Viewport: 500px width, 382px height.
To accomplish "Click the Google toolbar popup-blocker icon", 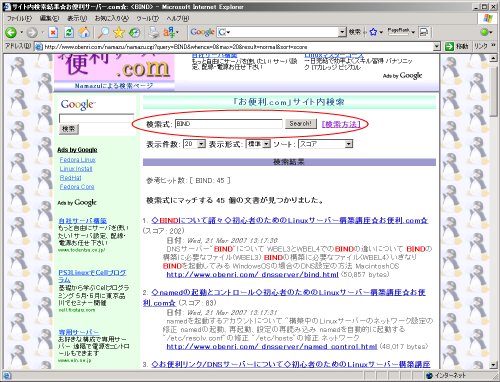I will [424, 32].
